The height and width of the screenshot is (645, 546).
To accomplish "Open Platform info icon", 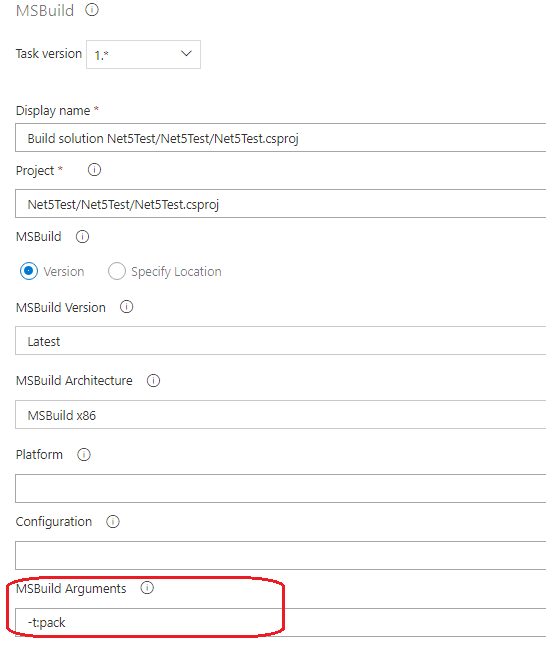I will 84,455.
